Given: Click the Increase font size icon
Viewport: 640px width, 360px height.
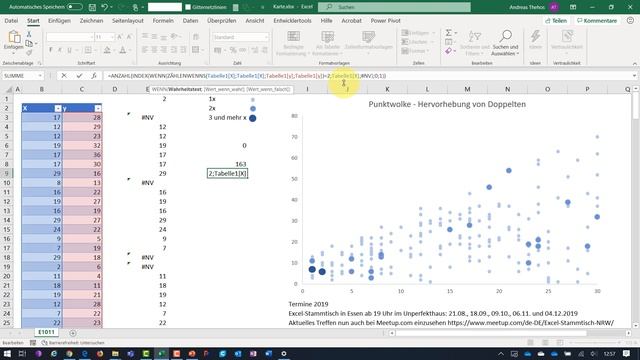Looking at the screenshot, I should click(120, 37).
